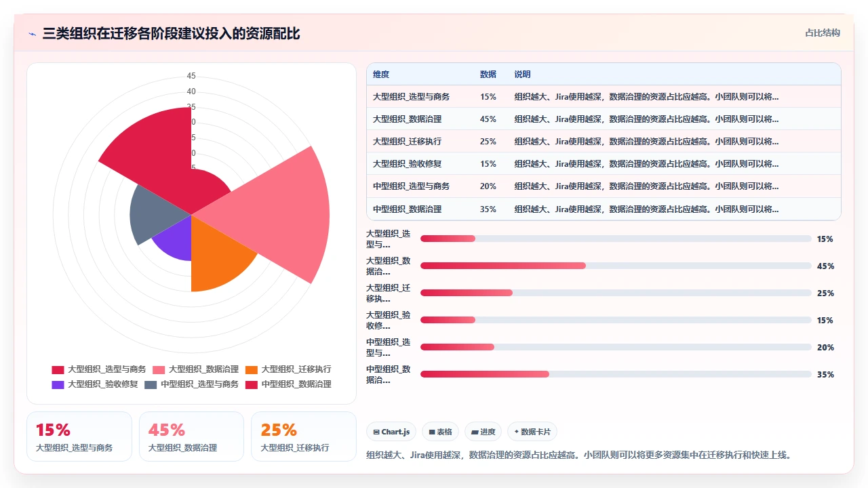Screen dimensions: 868x488
Task: Click the axis tick label 40 on the chart
Action: pos(191,91)
